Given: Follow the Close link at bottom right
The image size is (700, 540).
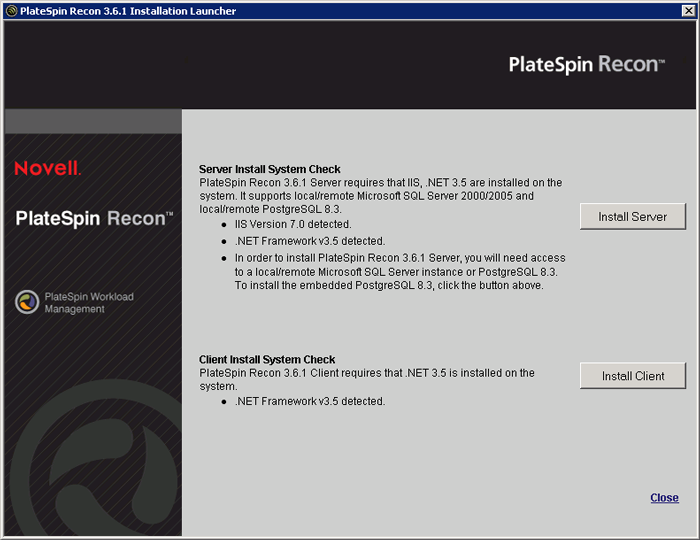Looking at the screenshot, I should (664, 498).
